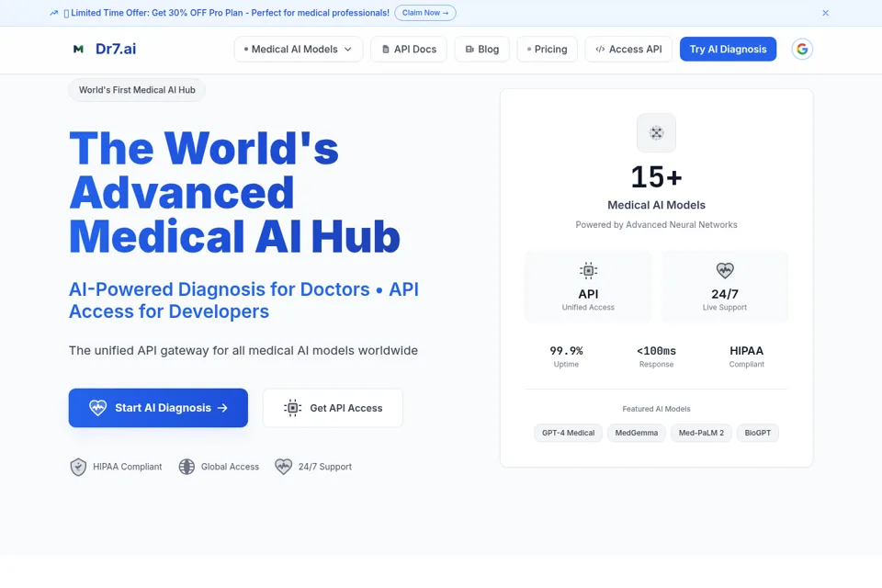
Task: Click the chip icon in Get API Access button
Action: click(x=292, y=407)
